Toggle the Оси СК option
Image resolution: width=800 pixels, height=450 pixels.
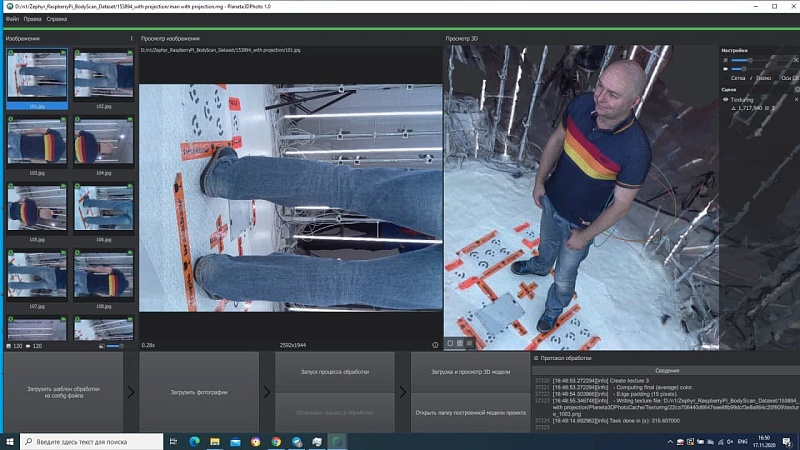[790, 78]
